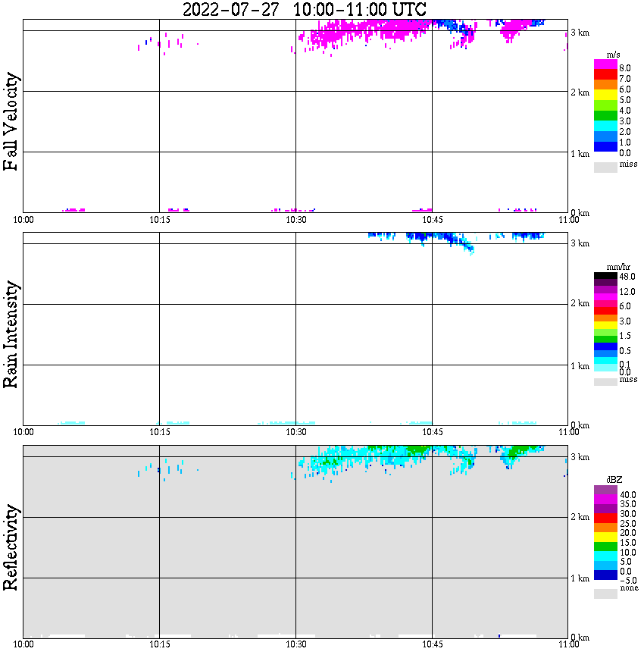The width and height of the screenshot is (644, 658).
Task: Select the gray "miss" swatch in the Rain Intensity legend
Action: point(605,382)
